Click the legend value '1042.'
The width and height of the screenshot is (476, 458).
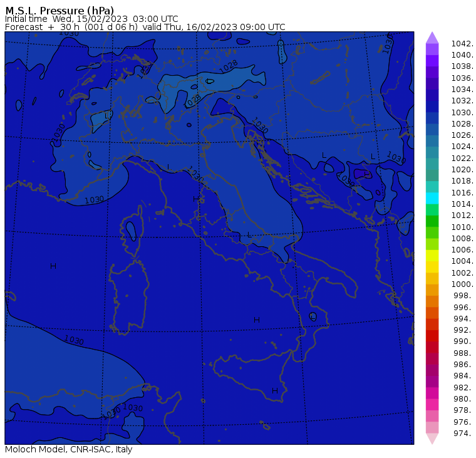(462, 44)
